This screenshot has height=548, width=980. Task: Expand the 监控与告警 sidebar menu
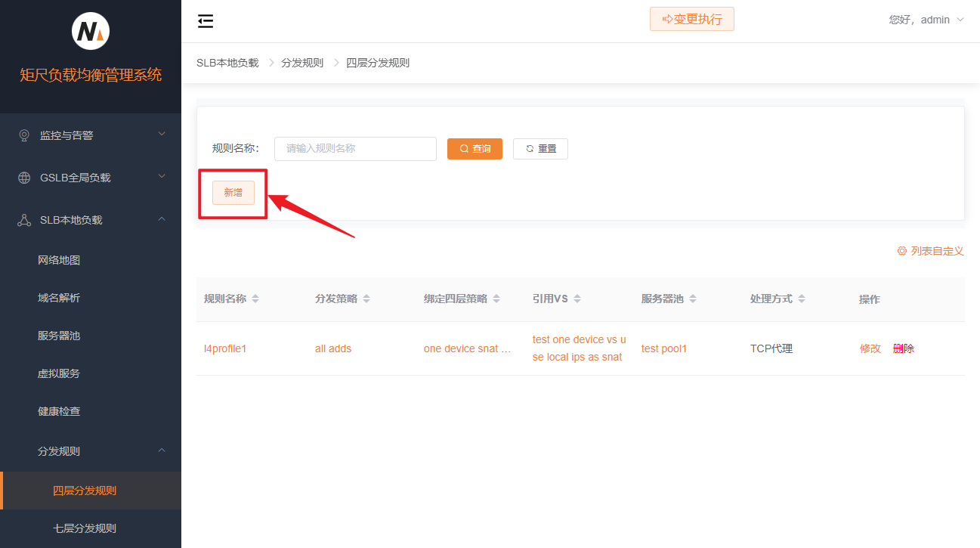pos(91,135)
